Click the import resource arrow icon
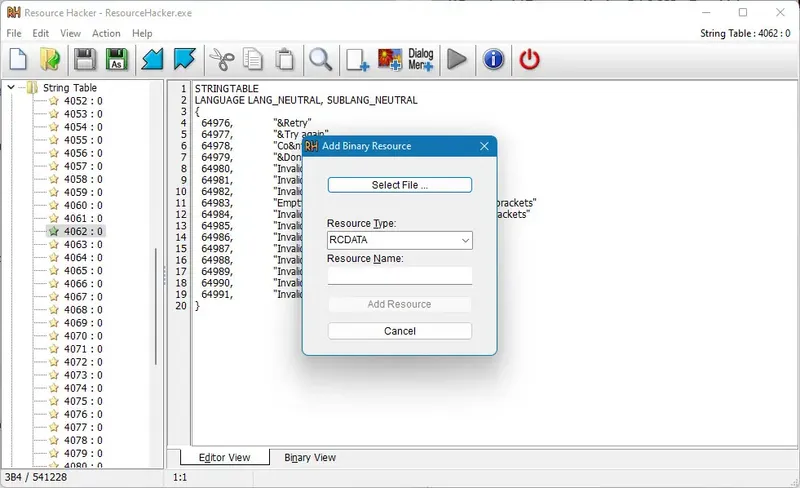Screen dimensions: 800x488 (x=152, y=59)
